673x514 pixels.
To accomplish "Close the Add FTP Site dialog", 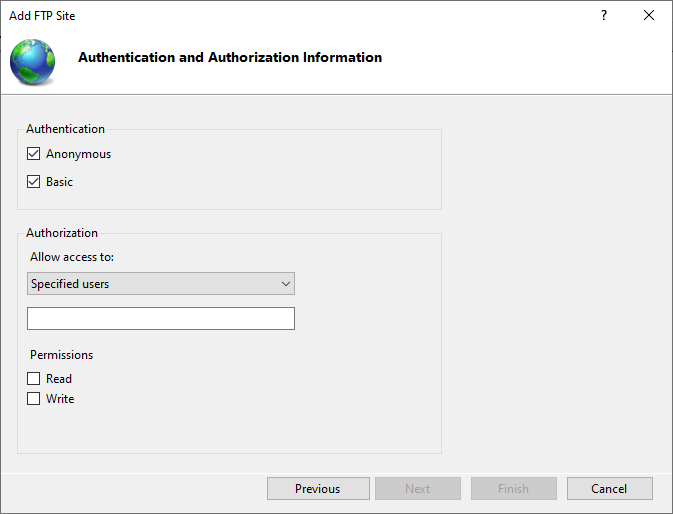I will (649, 16).
